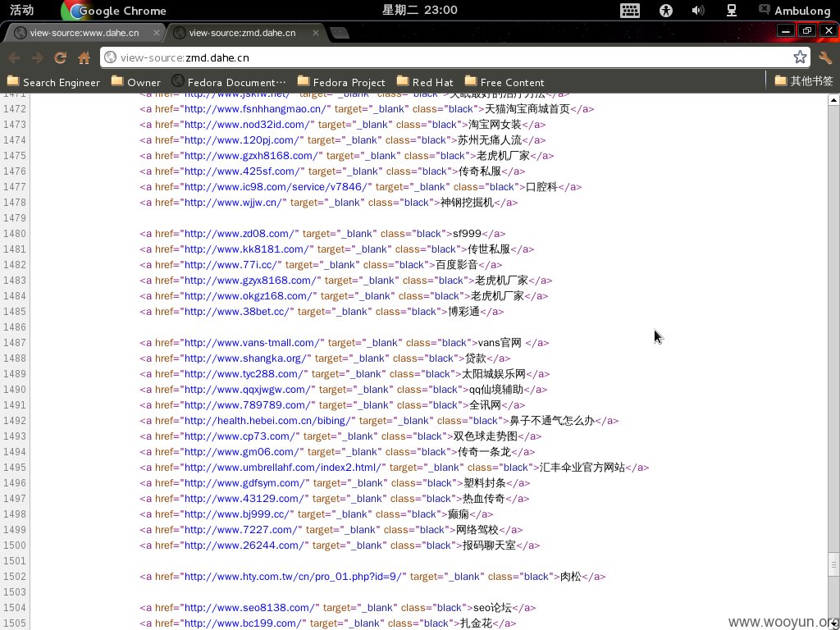Screen dimensions: 840x630
Task: Click the globe site icon in address bar
Action: 111,57
